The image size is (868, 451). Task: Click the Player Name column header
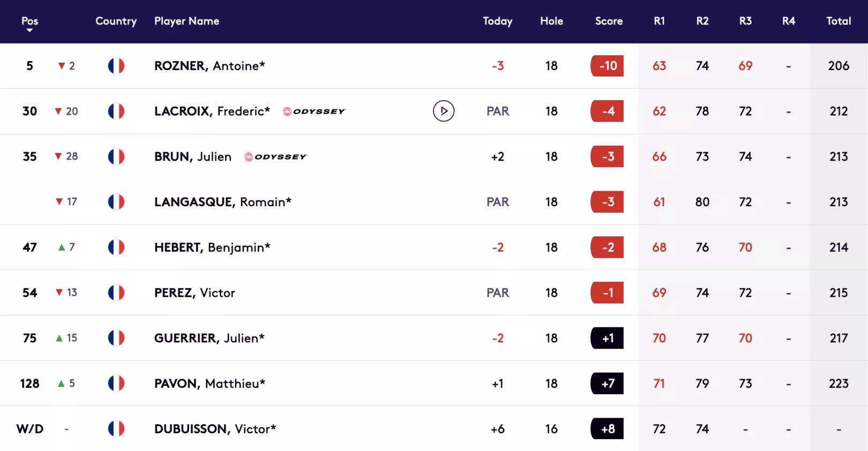186,21
